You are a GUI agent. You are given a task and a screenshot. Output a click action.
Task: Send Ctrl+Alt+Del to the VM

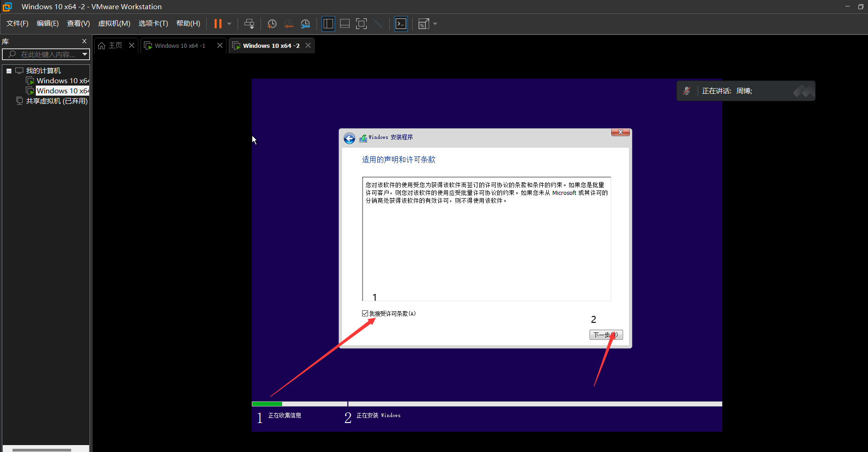pyautogui.click(x=249, y=23)
